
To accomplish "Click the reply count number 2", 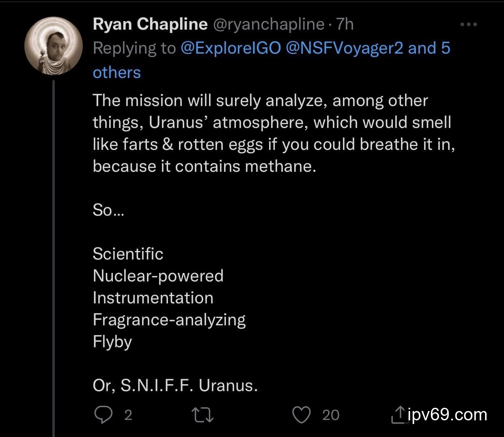I will tap(128, 415).
